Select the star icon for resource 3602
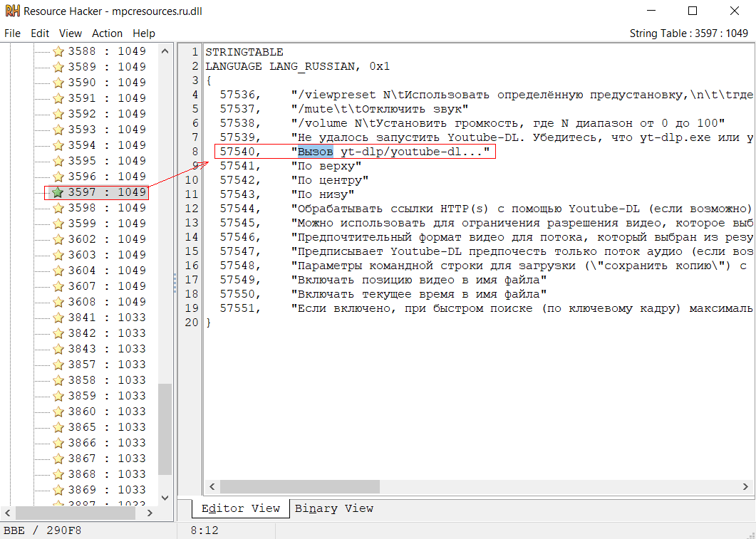The width and height of the screenshot is (756, 539). [x=58, y=239]
